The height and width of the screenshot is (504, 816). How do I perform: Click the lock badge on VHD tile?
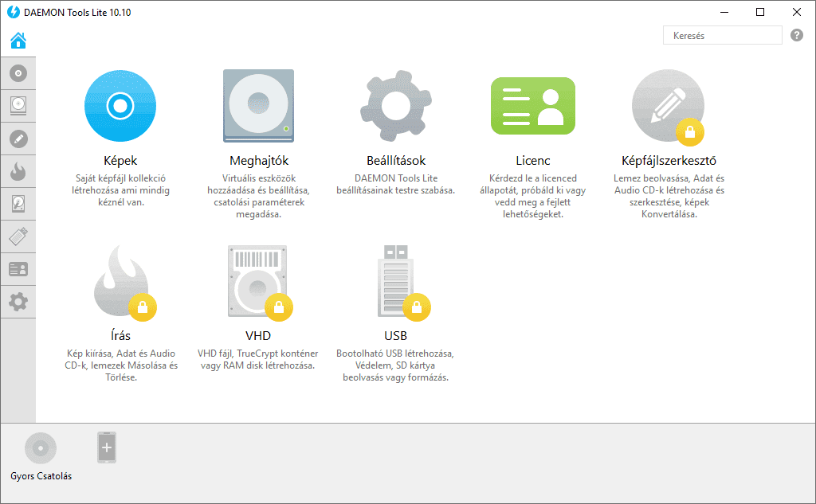[279, 307]
